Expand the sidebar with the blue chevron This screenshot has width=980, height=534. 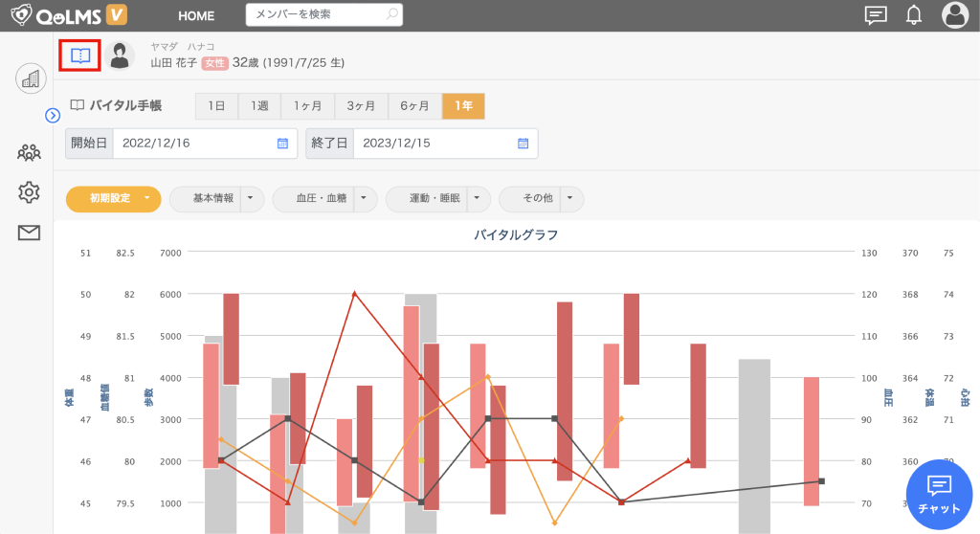coord(54,116)
